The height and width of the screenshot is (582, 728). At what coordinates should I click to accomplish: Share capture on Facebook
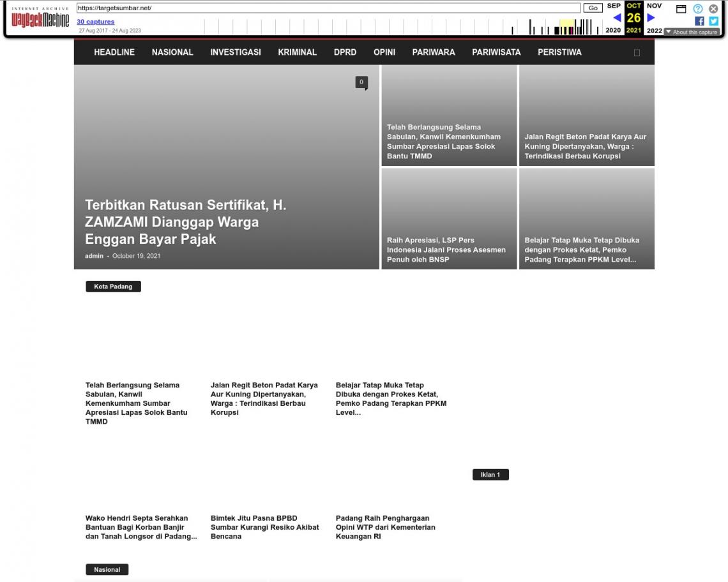coord(699,21)
